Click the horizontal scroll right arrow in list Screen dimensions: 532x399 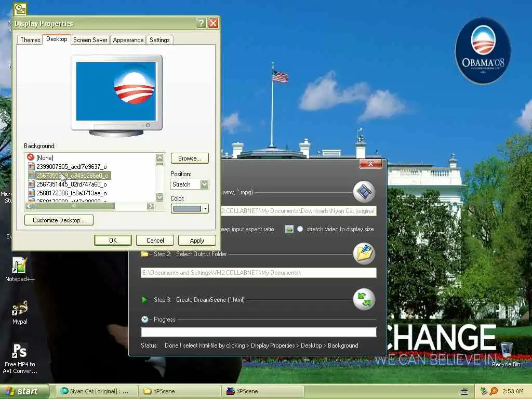[151, 206]
